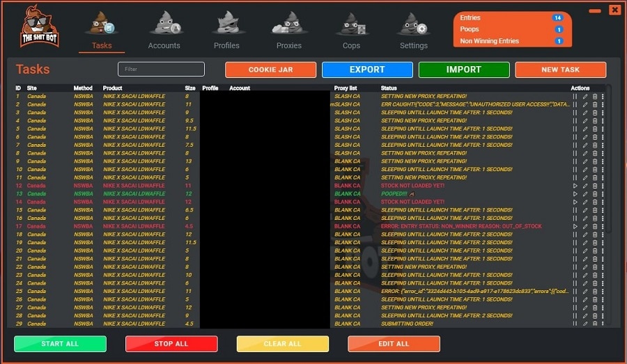Edit task 7 via pencil icon

pyautogui.click(x=585, y=145)
